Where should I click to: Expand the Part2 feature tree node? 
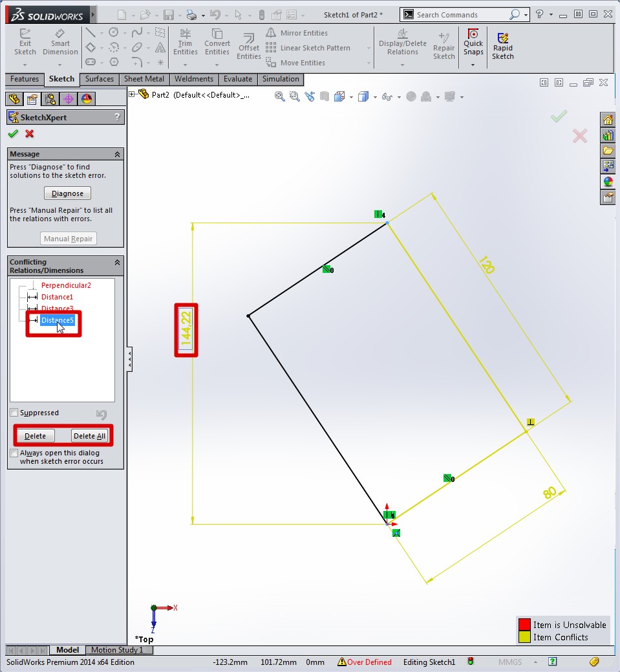click(133, 94)
